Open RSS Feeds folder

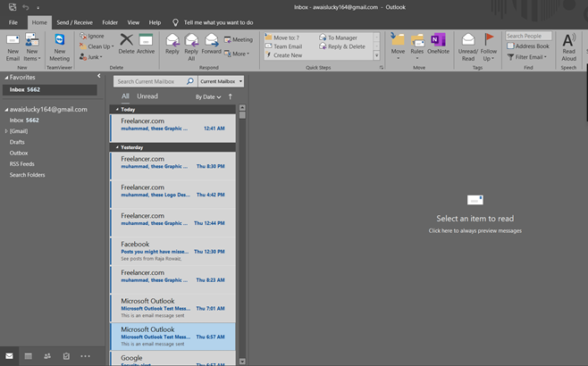[21, 163]
